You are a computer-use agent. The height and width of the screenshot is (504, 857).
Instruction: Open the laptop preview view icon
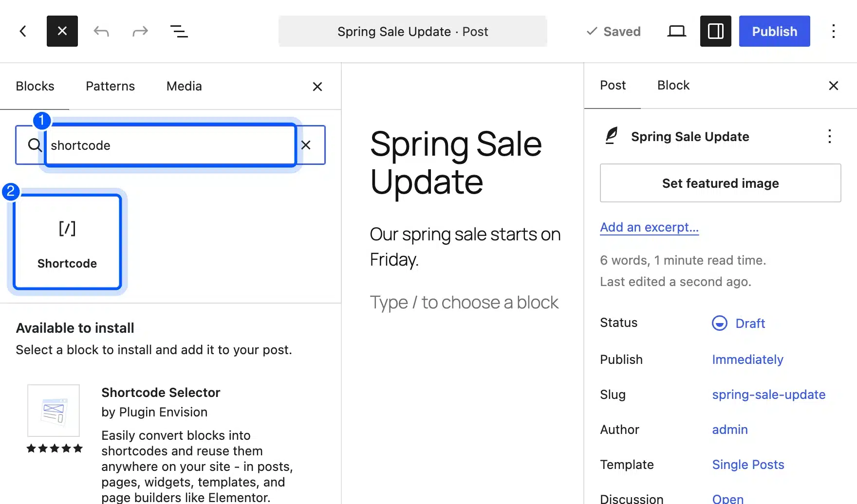point(676,31)
